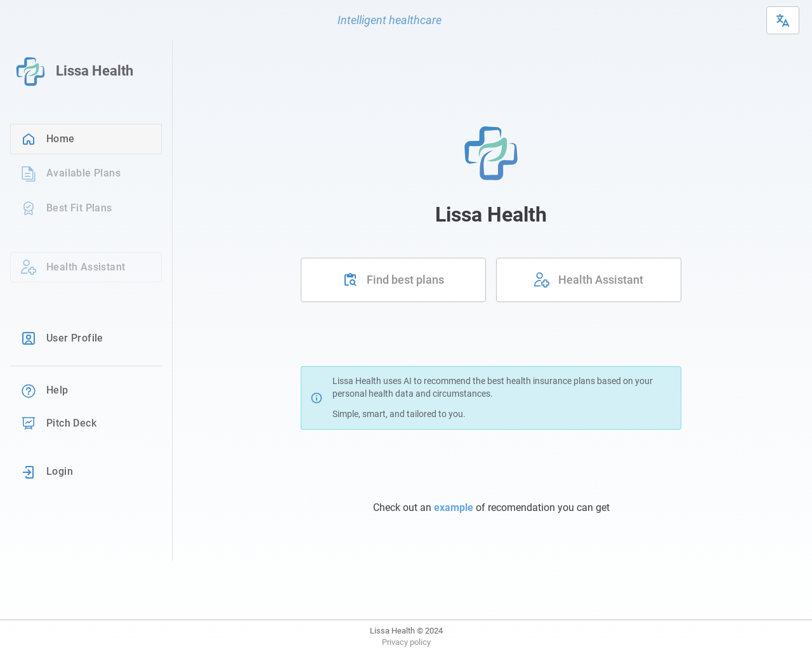
Task: Open the language translation button
Action: point(782,20)
